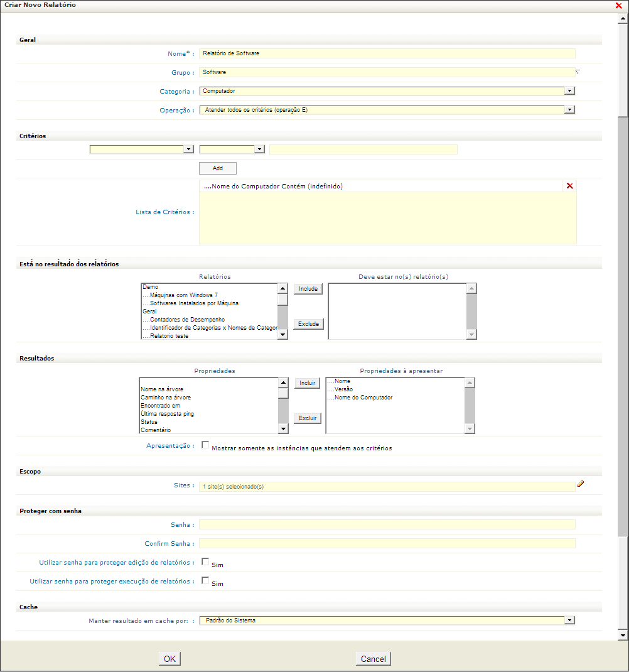The height and width of the screenshot is (672, 629).
Task: Open the Grupo suggestion arrow icon
Action: pos(578,72)
